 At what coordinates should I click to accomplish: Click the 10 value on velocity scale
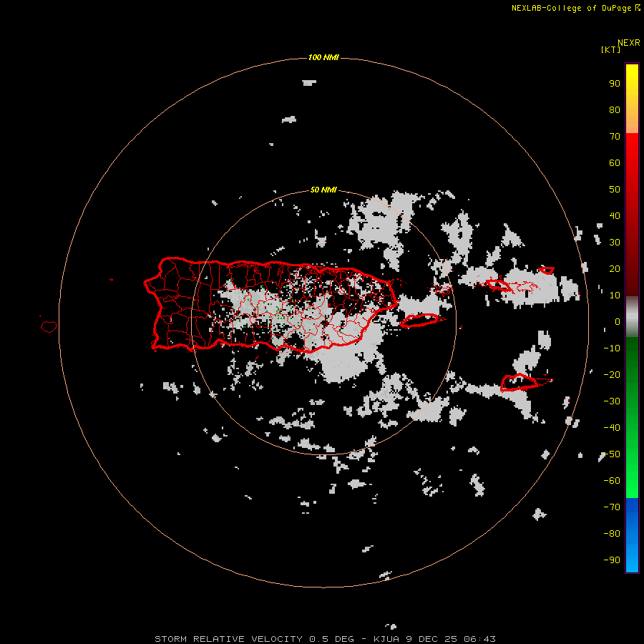(x=615, y=296)
